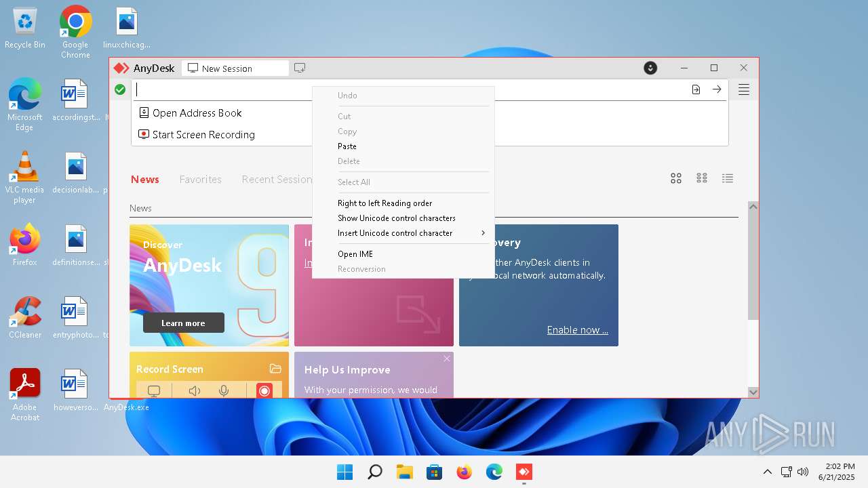
Task: Show hidden system tray icons
Action: coord(767,472)
